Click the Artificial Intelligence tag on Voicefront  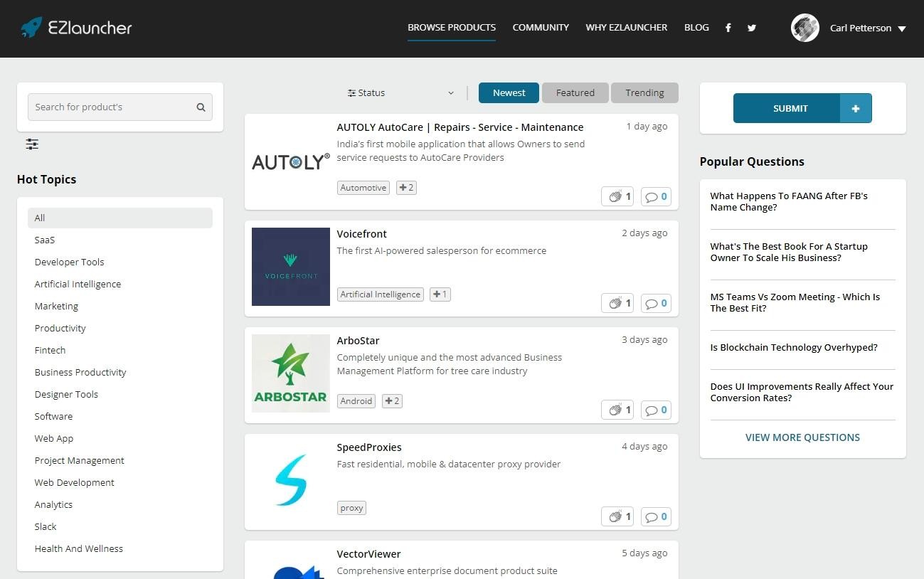point(381,294)
